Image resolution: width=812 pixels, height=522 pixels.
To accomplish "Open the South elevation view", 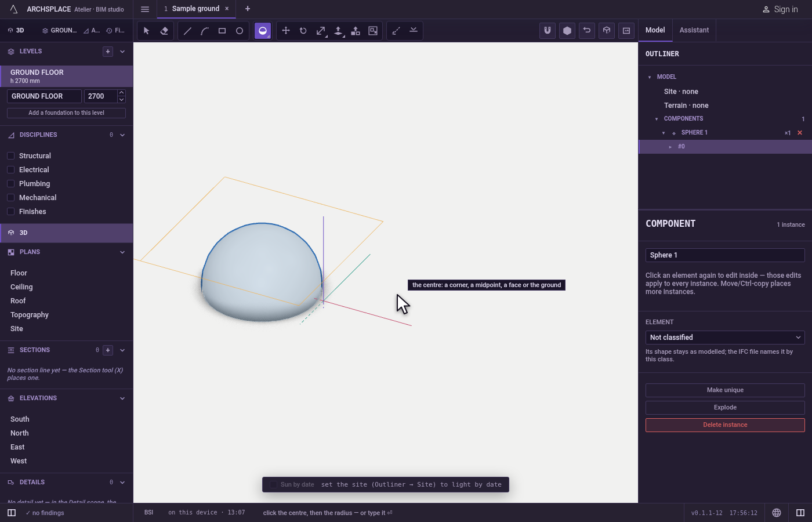I will (20, 419).
